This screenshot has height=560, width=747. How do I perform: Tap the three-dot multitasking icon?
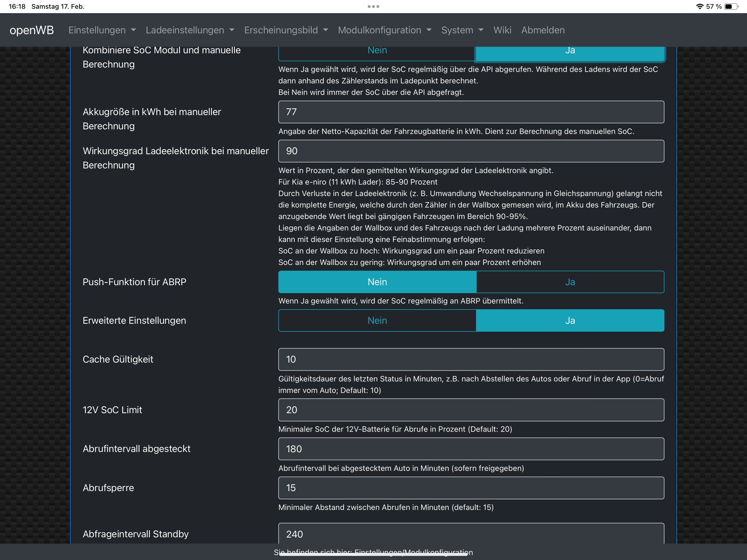(373, 6)
